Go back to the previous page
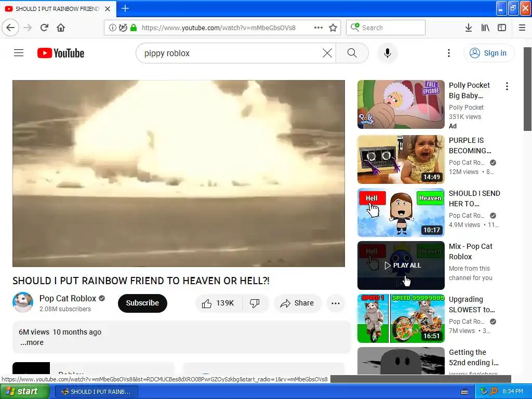 (x=10, y=28)
